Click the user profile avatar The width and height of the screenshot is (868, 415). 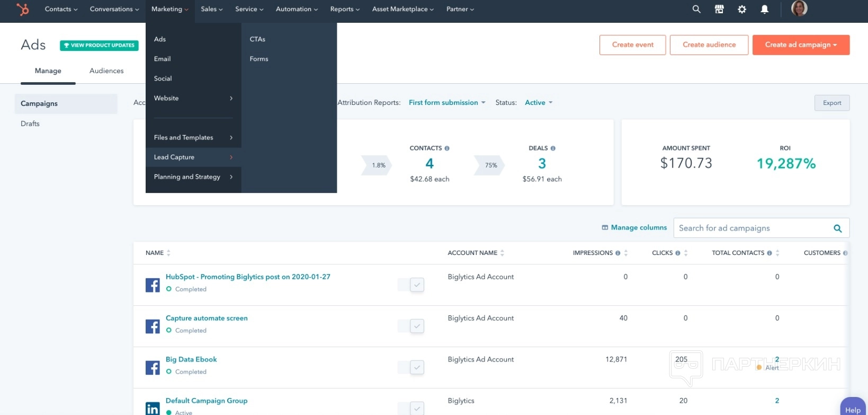pyautogui.click(x=799, y=8)
